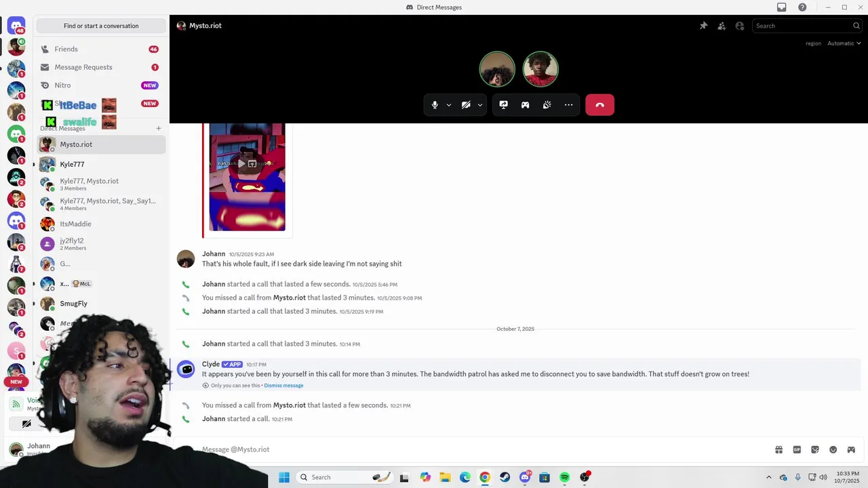Create a new DM with plus icon

159,128
